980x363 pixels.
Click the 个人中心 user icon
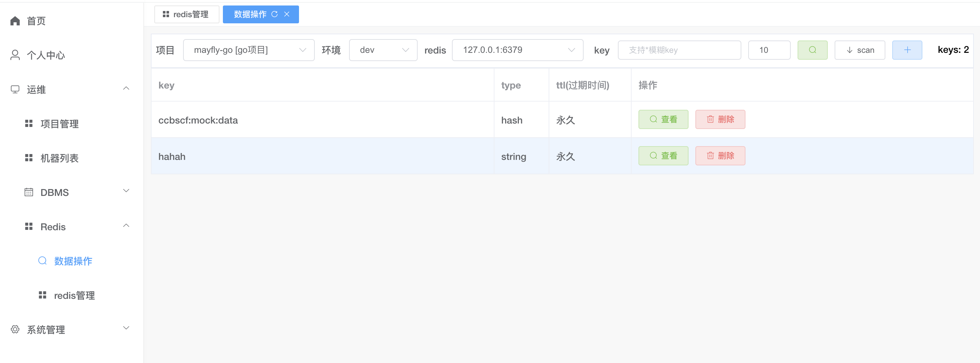15,55
